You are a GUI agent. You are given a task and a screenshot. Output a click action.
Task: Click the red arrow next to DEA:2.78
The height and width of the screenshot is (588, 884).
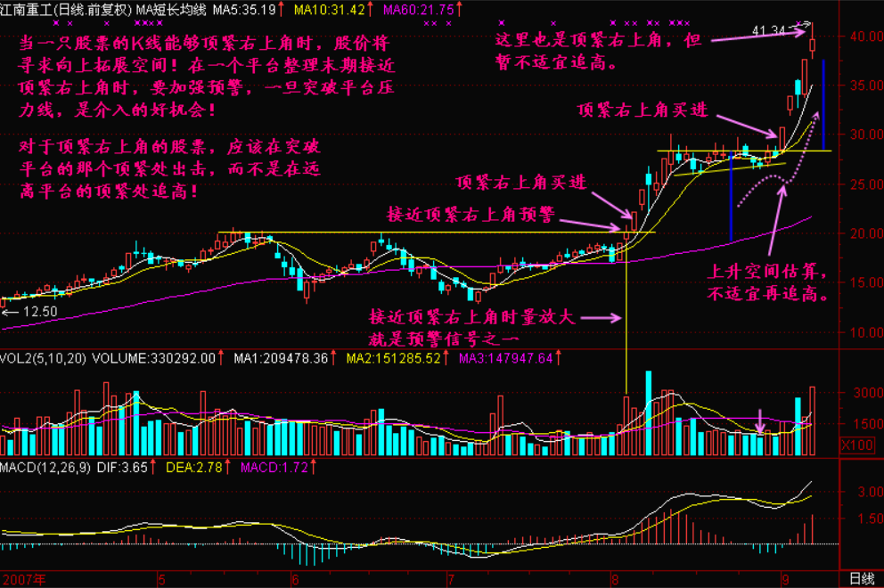tap(228, 467)
